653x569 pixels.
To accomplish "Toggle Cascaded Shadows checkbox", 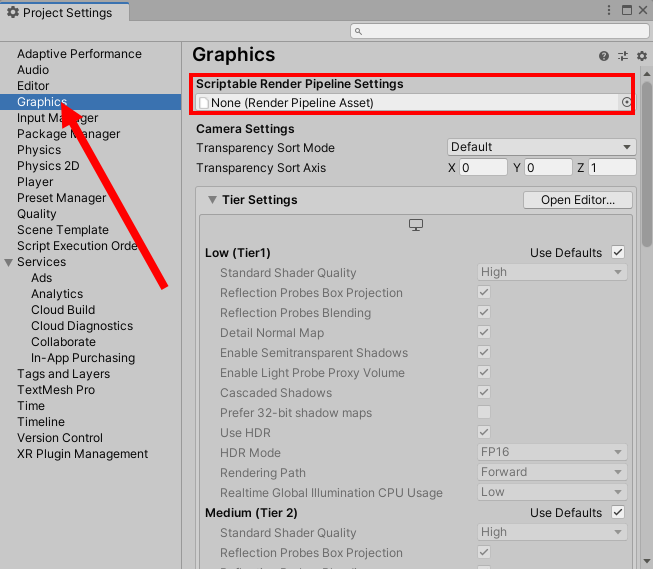I will pos(484,392).
